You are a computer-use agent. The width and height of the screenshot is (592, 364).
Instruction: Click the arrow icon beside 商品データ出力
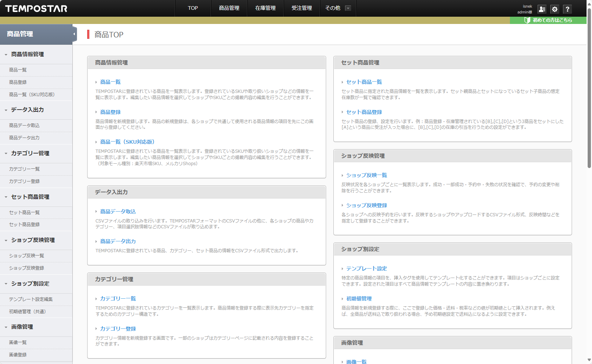tap(97, 241)
